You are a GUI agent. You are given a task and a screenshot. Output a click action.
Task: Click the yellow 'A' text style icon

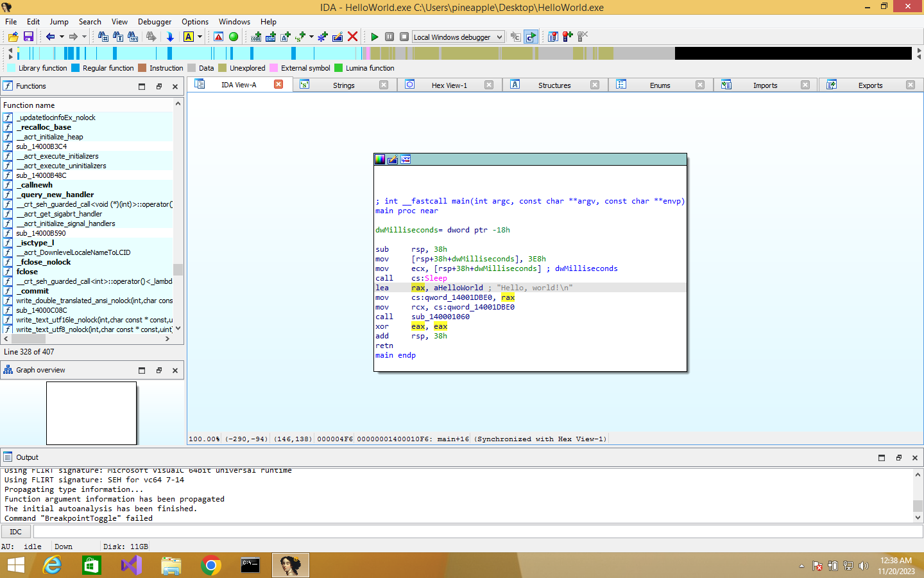pyautogui.click(x=189, y=37)
